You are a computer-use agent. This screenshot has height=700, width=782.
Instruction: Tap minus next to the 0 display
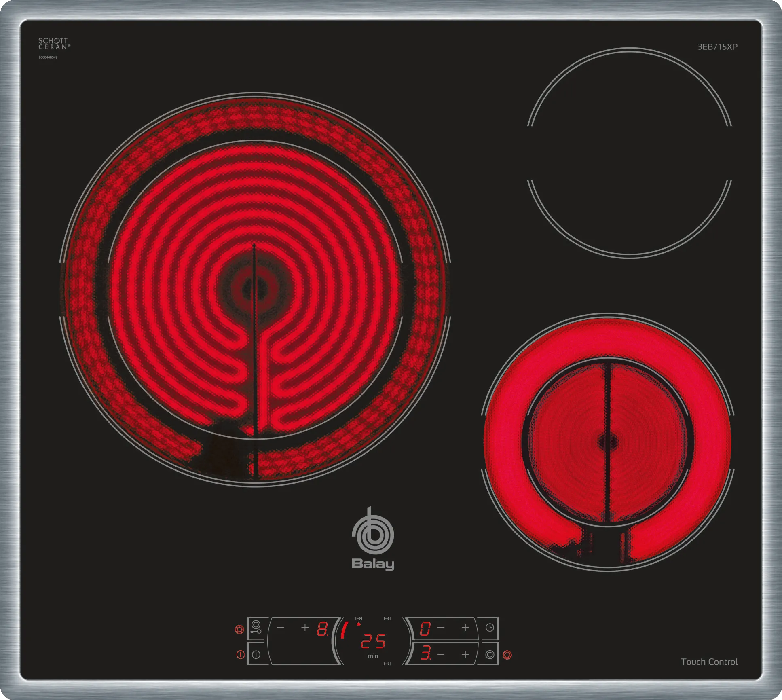(441, 628)
